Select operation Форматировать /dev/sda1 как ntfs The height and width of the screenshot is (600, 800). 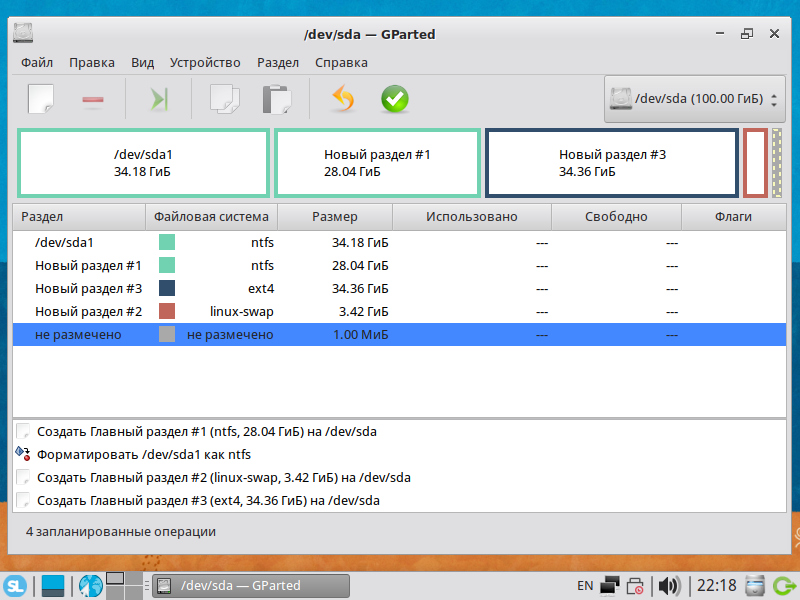point(399,455)
